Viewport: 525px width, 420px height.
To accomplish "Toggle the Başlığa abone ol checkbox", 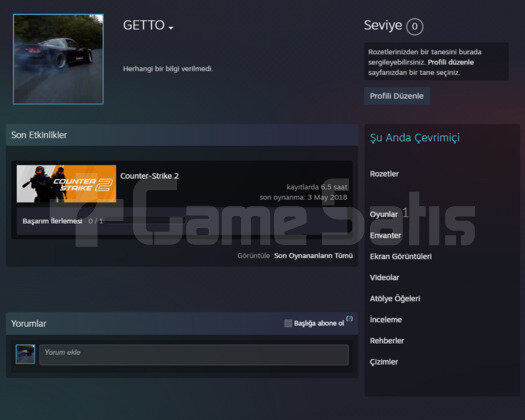I will click(288, 323).
